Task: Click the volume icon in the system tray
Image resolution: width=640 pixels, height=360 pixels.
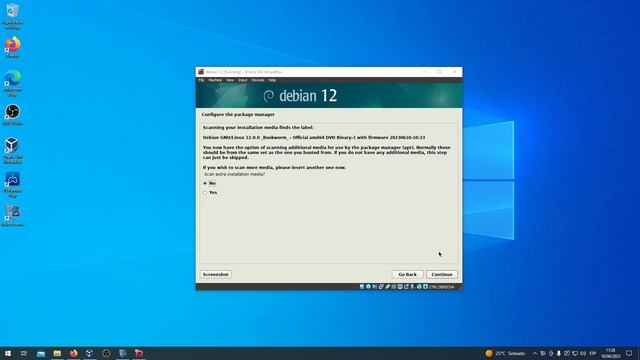Action: 583,353
